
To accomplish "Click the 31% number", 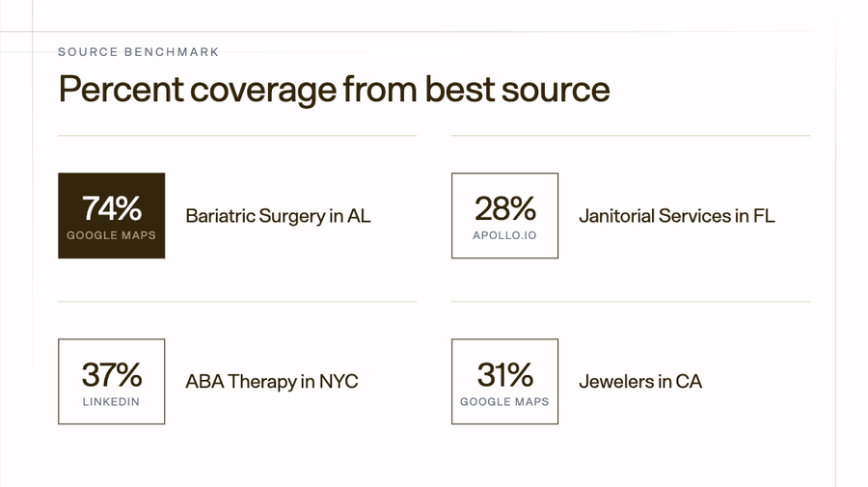I will 505,375.
